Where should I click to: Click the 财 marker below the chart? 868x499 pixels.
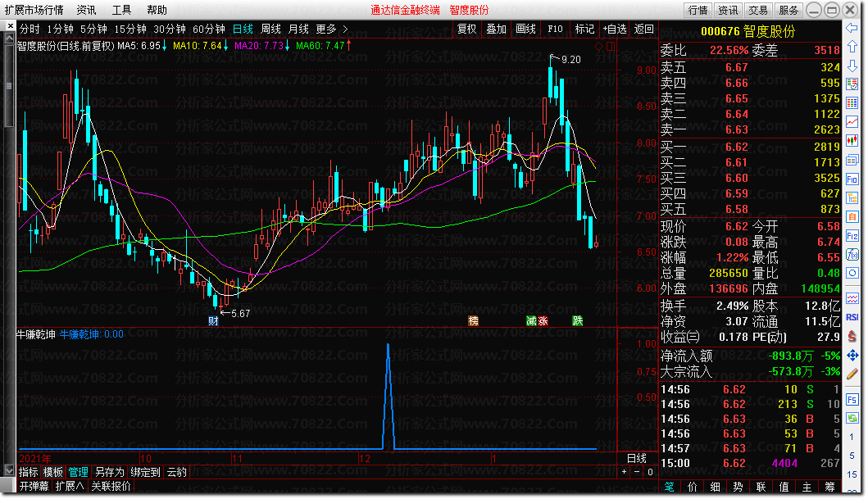pyautogui.click(x=213, y=321)
